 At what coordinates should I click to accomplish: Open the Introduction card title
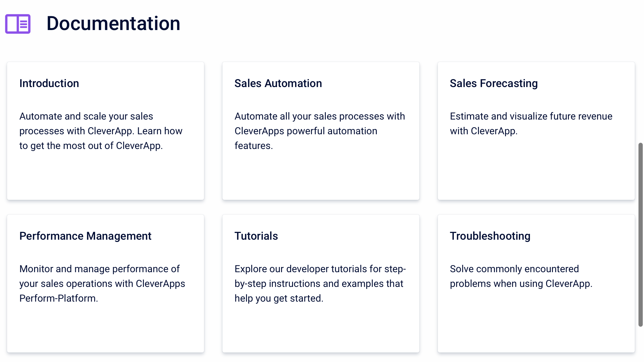(x=49, y=83)
